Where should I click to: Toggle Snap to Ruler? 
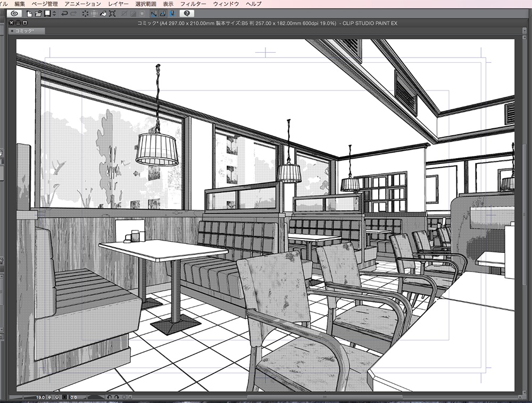click(154, 14)
